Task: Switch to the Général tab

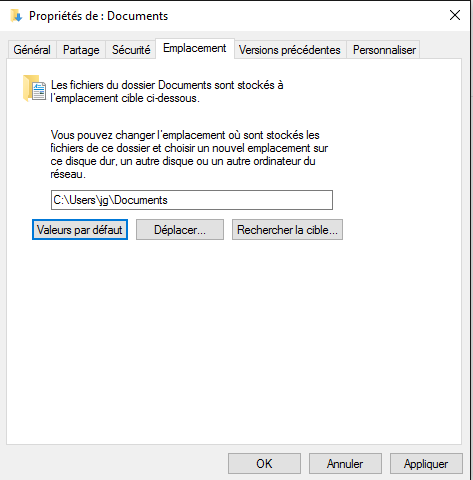Action: (x=32, y=50)
